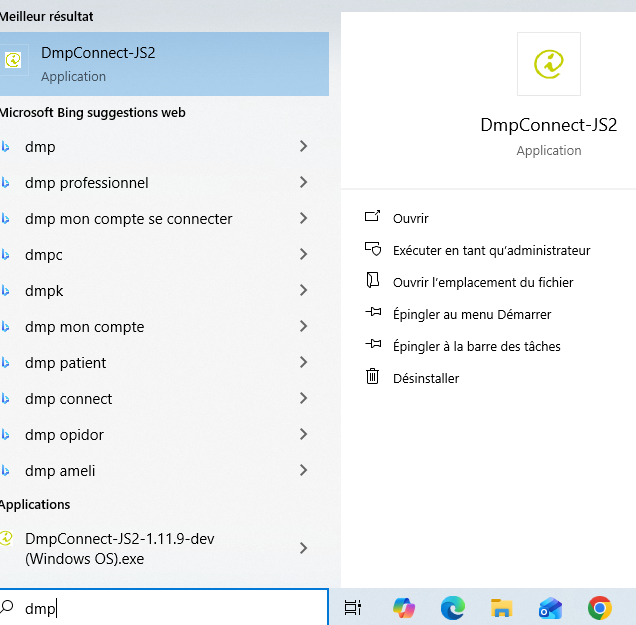The height and width of the screenshot is (625, 636).
Task: Open Microsoft Edge in the taskbar
Action: (x=453, y=607)
